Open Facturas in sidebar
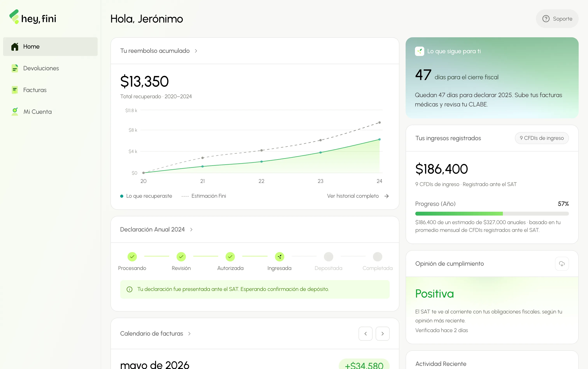This screenshot has width=588, height=369. tap(50, 90)
